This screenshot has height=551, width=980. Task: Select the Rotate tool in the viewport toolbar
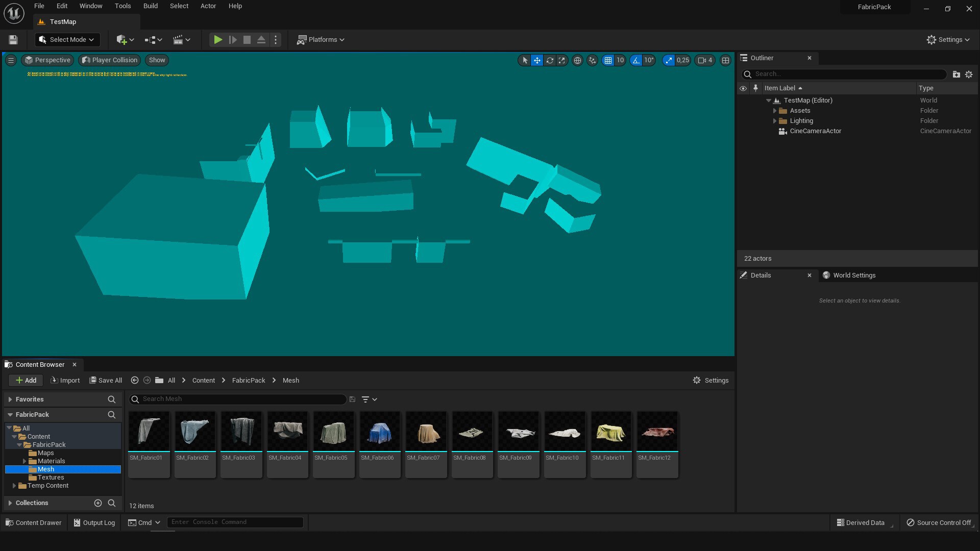point(550,60)
